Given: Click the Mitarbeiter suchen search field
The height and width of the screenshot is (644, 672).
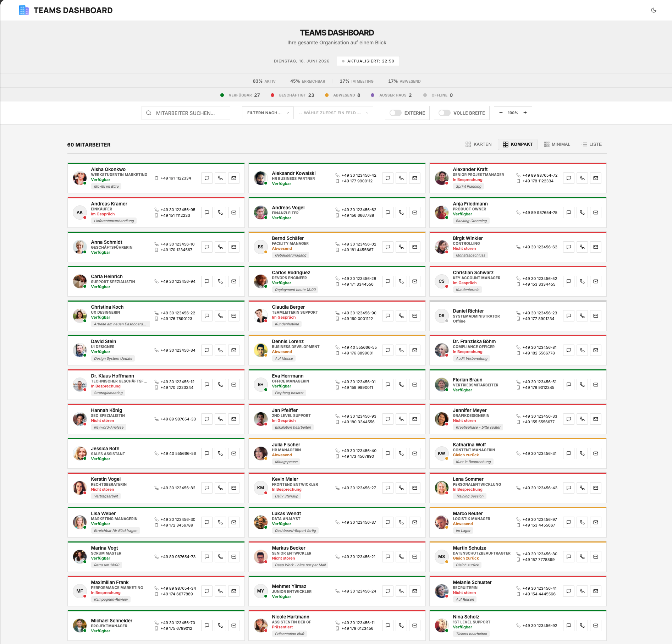Looking at the screenshot, I should coord(186,113).
